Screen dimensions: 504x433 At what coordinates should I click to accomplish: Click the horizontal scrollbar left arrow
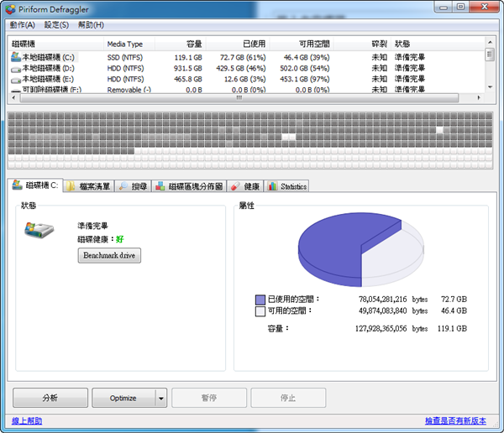(13, 98)
